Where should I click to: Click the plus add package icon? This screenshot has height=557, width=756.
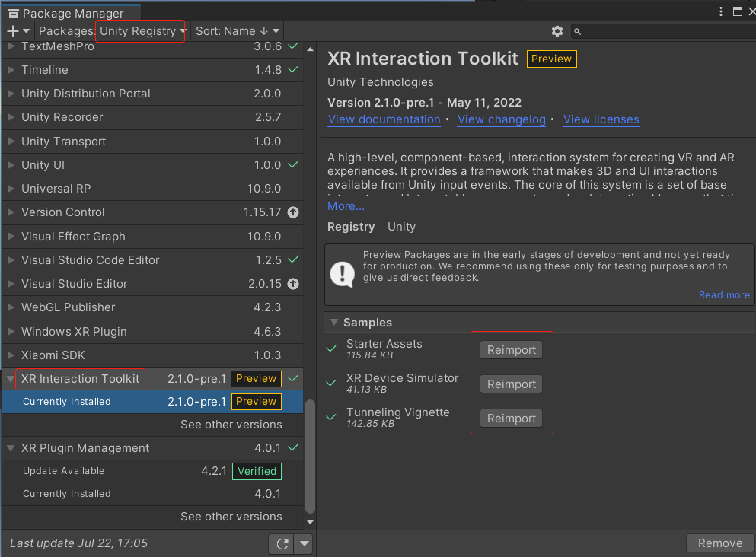tap(13, 31)
